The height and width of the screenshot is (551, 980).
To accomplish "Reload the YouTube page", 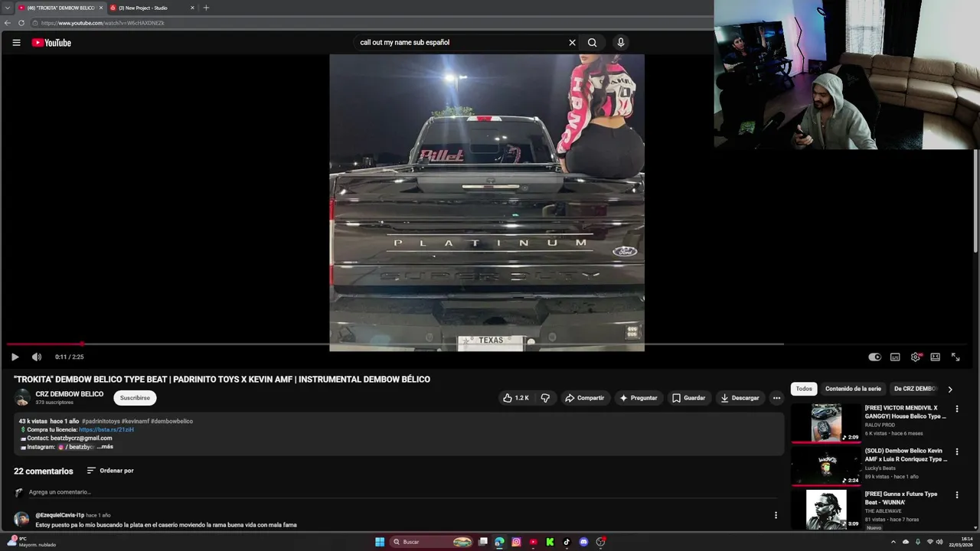I will 21,23.
